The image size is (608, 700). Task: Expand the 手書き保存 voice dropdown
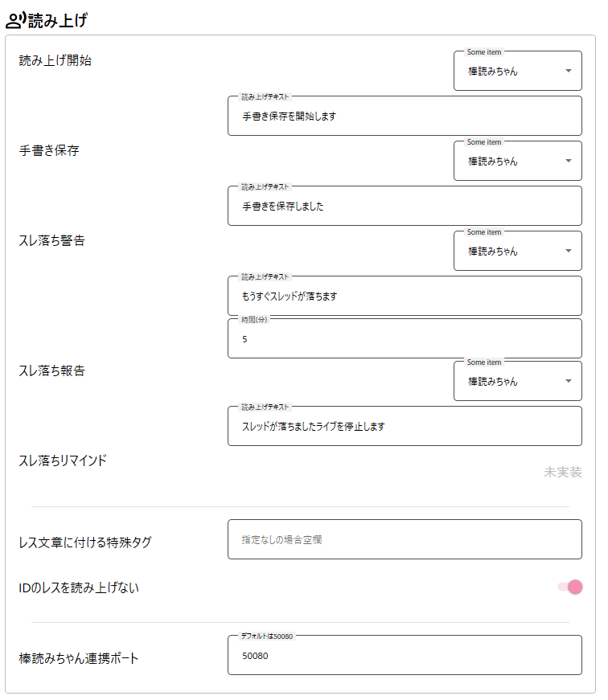click(517, 162)
